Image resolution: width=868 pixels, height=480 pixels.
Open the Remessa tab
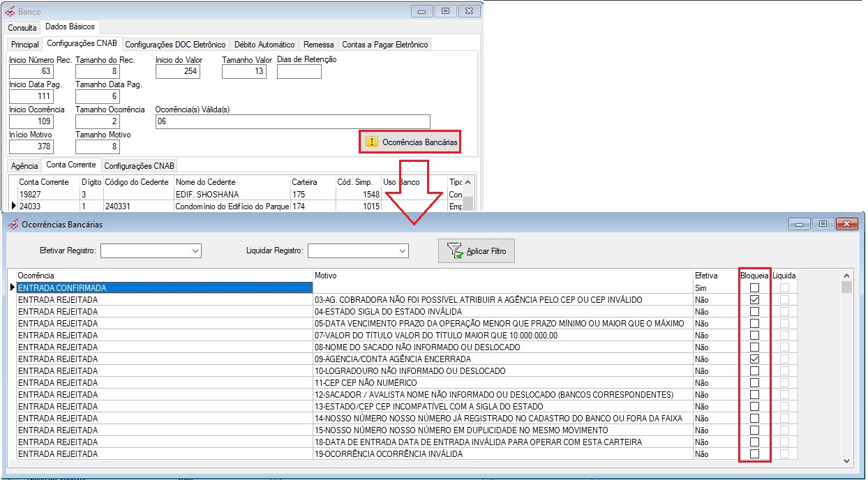point(318,45)
